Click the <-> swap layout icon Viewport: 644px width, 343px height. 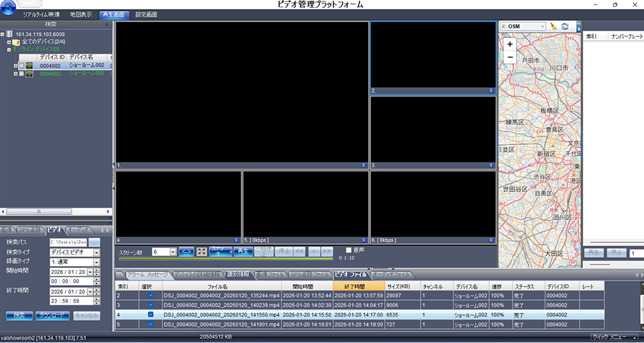187,251
